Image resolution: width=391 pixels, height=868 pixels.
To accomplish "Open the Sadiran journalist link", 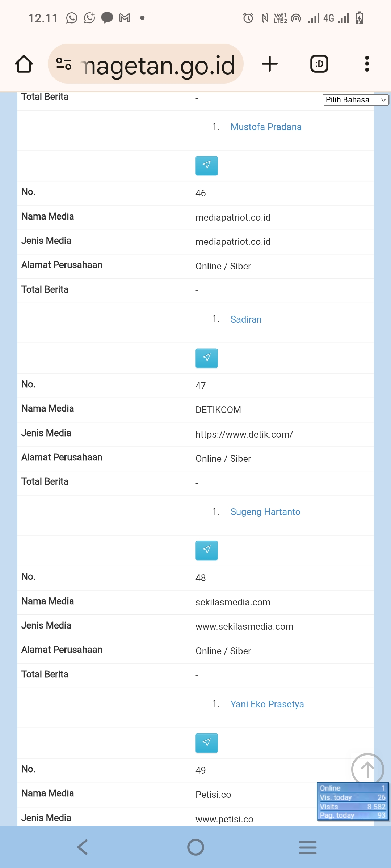I will [246, 319].
